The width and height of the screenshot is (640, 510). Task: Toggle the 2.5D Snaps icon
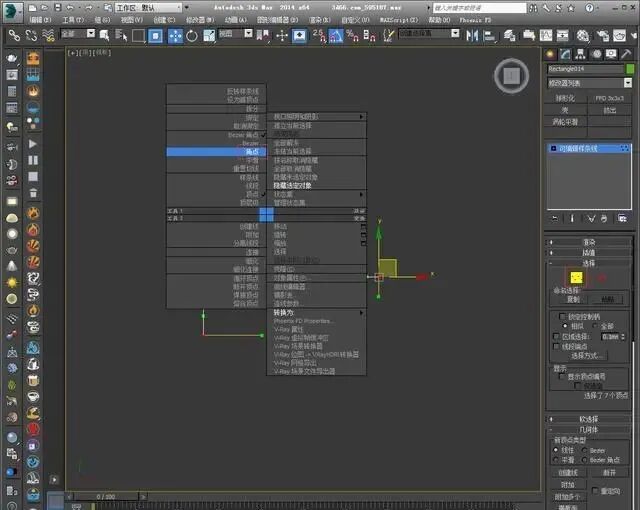319,36
